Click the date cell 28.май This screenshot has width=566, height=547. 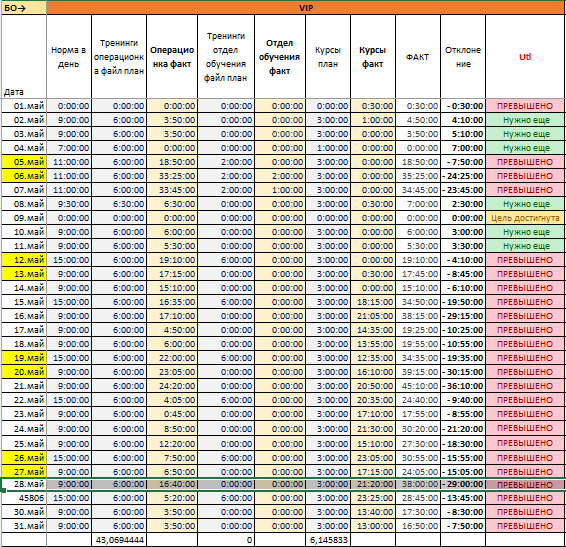(24, 484)
